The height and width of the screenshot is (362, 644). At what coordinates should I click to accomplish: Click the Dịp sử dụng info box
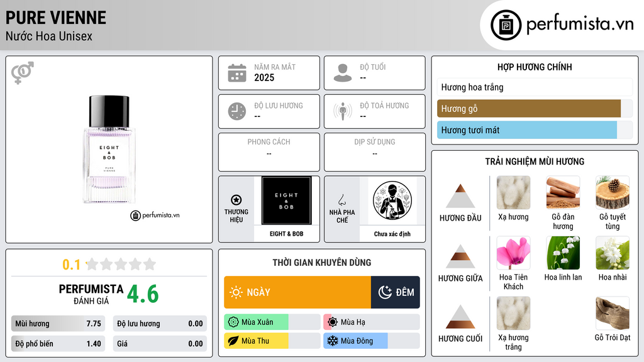375,152
